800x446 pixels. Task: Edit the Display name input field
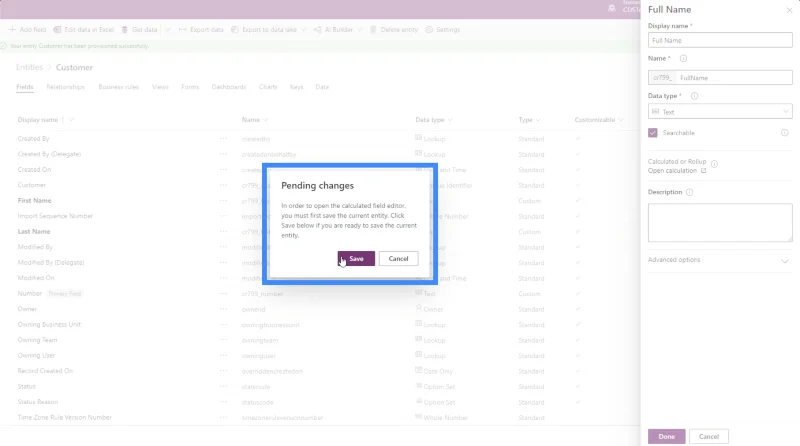[x=720, y=40]
